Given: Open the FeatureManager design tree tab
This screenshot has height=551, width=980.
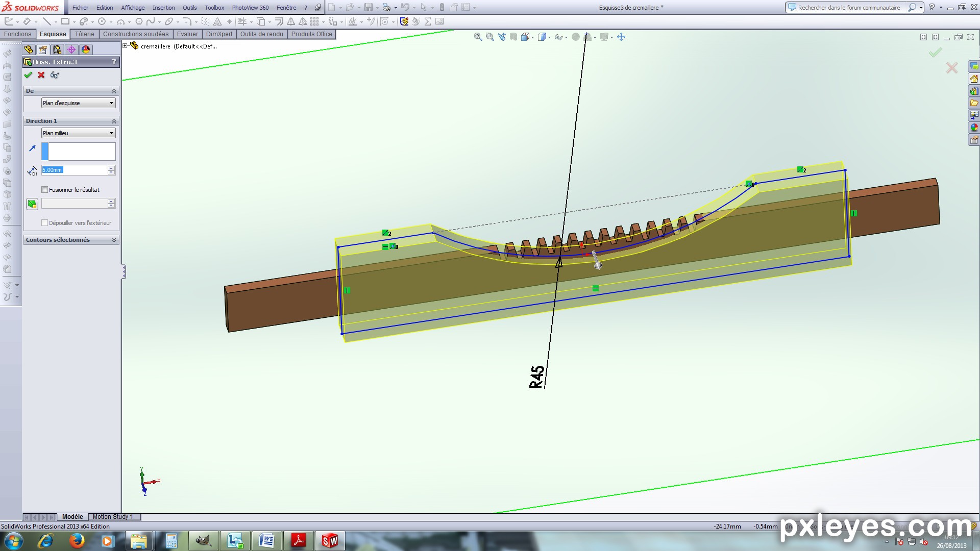Looking at the screenshot, I should click(29, 49).
